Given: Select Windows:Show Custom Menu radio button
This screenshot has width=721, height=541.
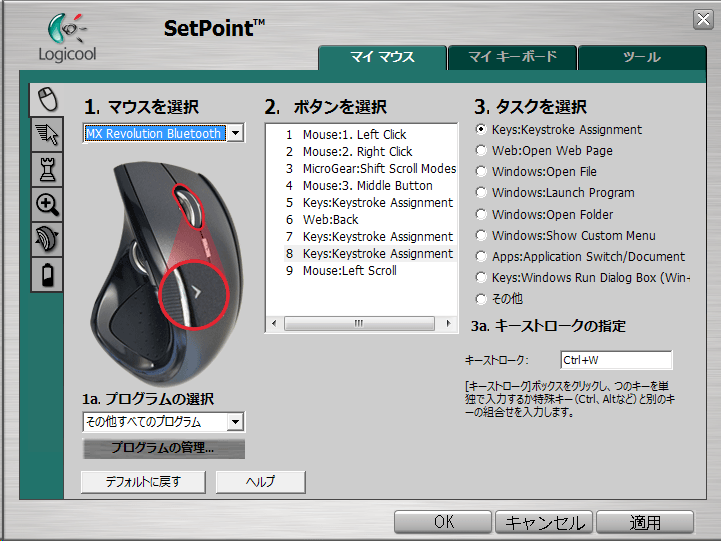Looking at the screenshot, I should (481, 235).
